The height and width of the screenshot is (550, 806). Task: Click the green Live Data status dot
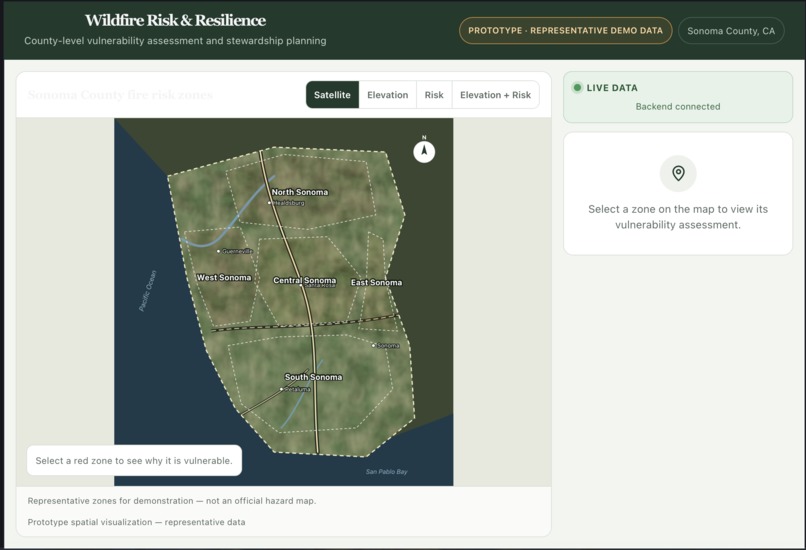tap(577, 87)
